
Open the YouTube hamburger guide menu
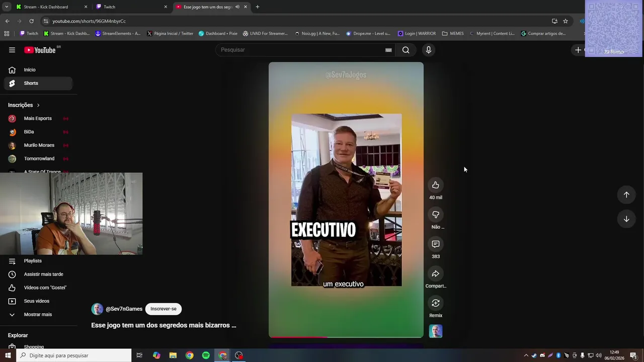(12, 50)
